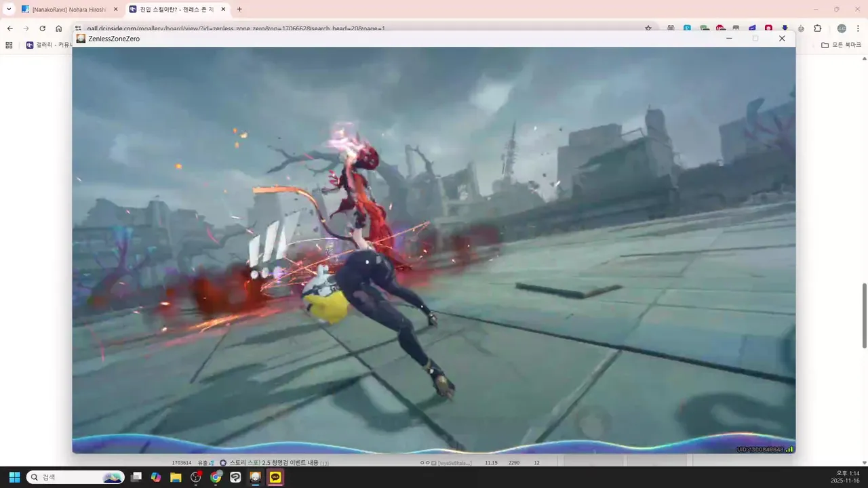This screenshot has height=488, width=868.
Task: Open the 모든 북마크 folder
Action: tap(841, 45)
